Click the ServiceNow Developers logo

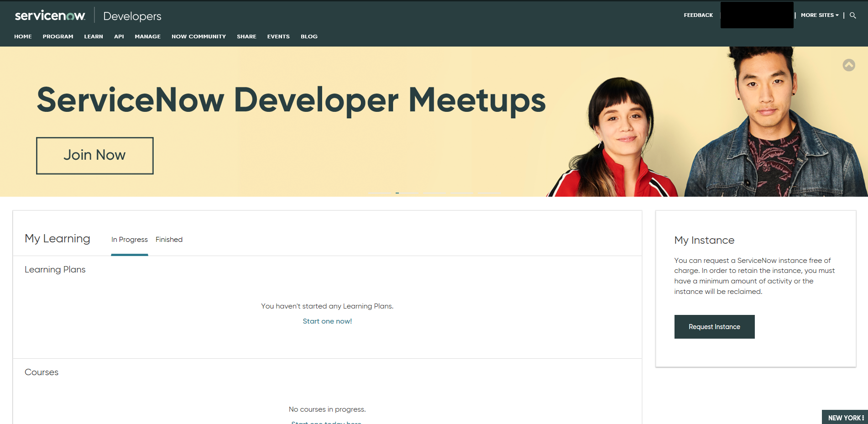pyautogui.click(x=50, y=15)
